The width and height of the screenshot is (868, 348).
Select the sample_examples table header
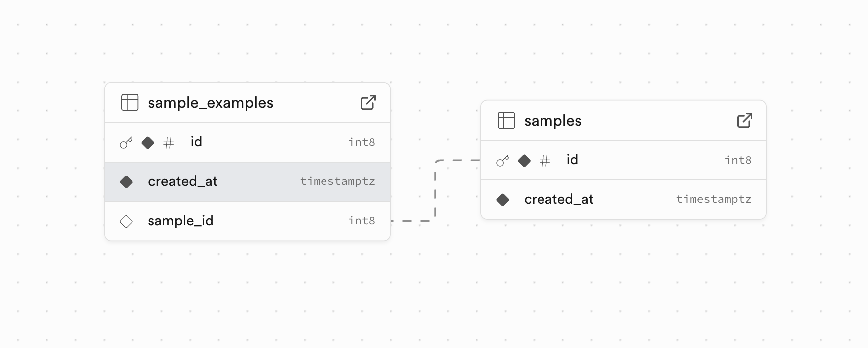coord(247,103)
